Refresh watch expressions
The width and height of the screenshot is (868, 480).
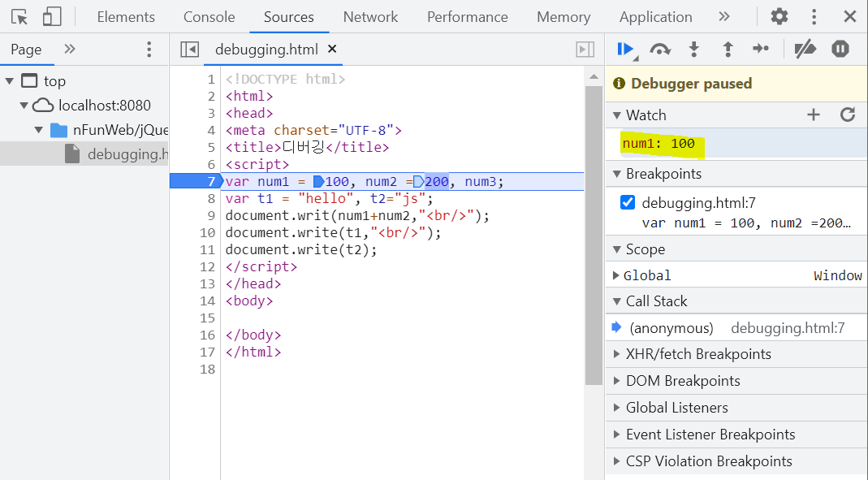848,115
